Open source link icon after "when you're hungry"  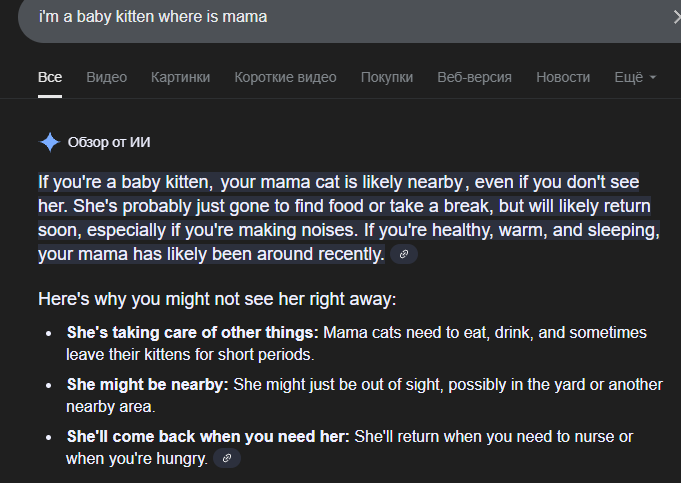pyautogui.click(x=228, y=459)
